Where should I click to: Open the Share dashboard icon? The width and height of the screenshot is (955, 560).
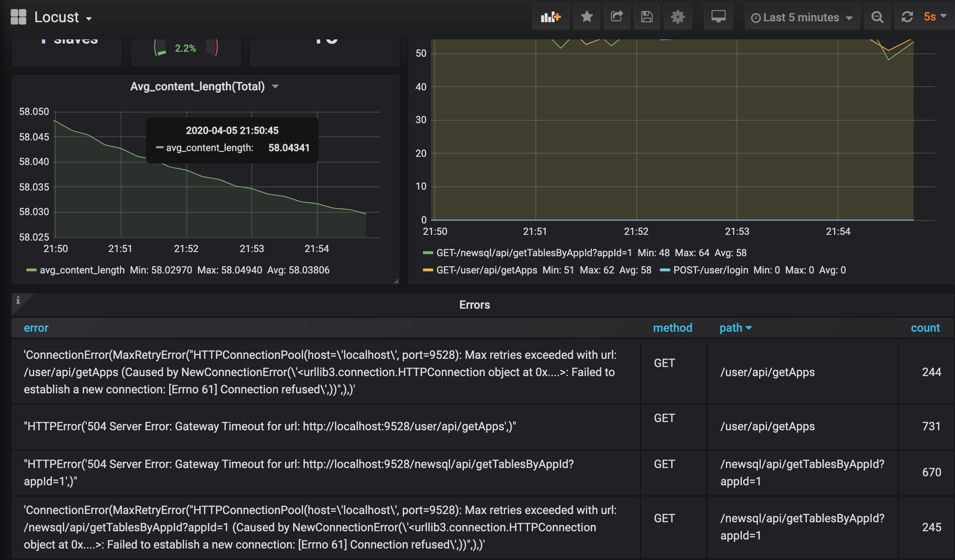(x=617, y=17)
